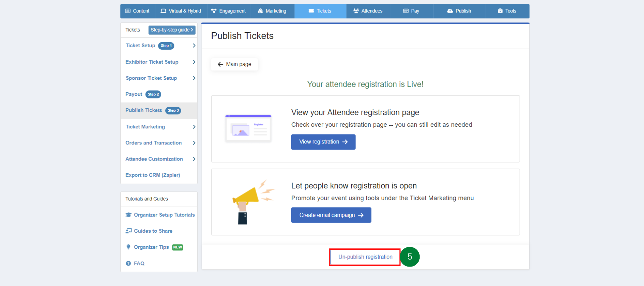Click Un-publish registration link

[365, 257]
